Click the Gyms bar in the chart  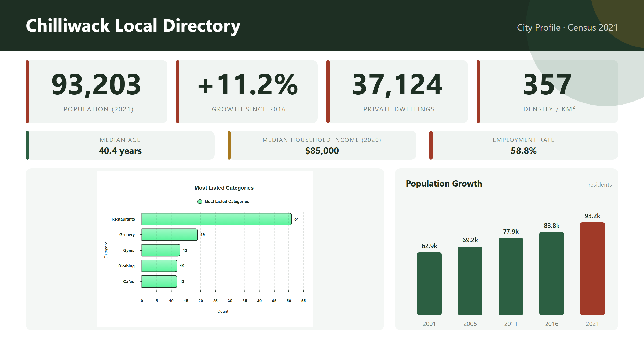click(x=161, y=250)
